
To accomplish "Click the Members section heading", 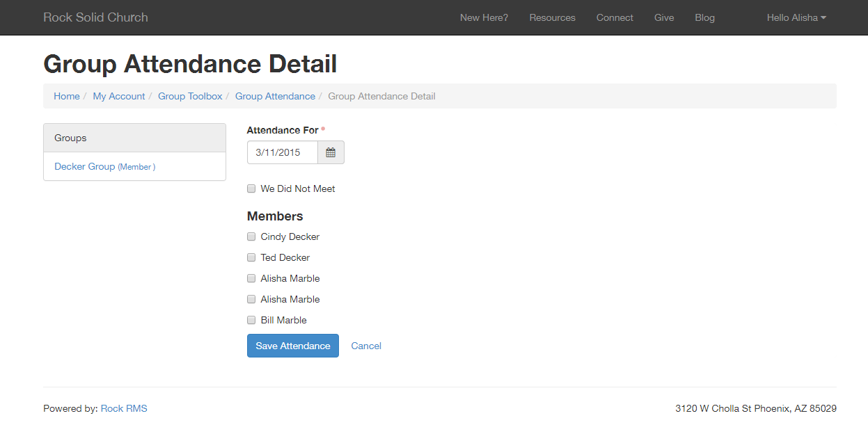I will 275,216.
